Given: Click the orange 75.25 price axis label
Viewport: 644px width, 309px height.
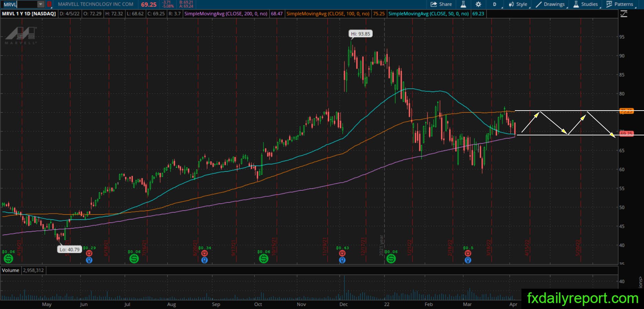Looking at the screenshot, I should (626, 111).
